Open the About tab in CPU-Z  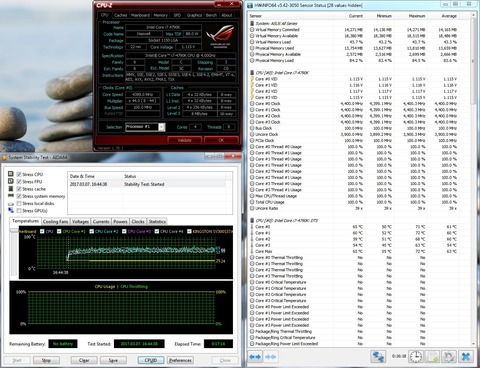coord(227,15)
